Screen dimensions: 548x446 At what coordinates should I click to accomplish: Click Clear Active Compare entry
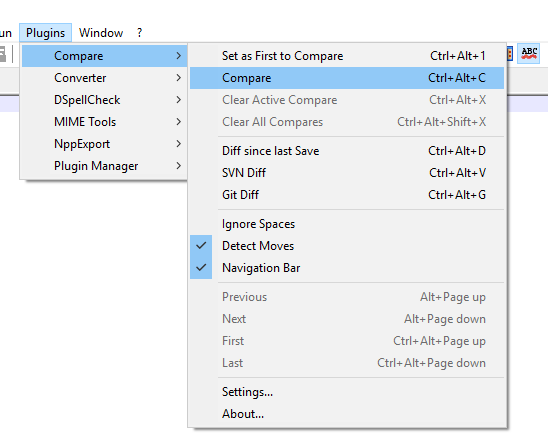347,100
